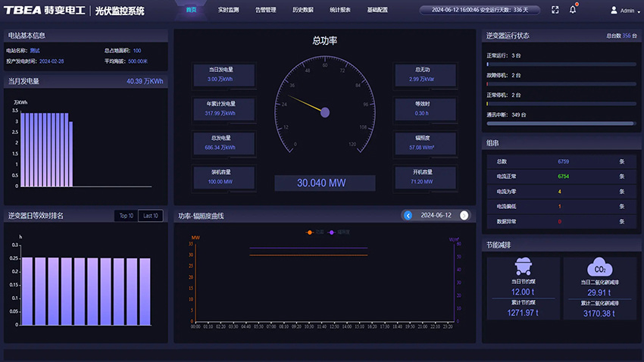Open the 实时监测 tab
This screenshot has height=362, width=644.
pos(228,11)
